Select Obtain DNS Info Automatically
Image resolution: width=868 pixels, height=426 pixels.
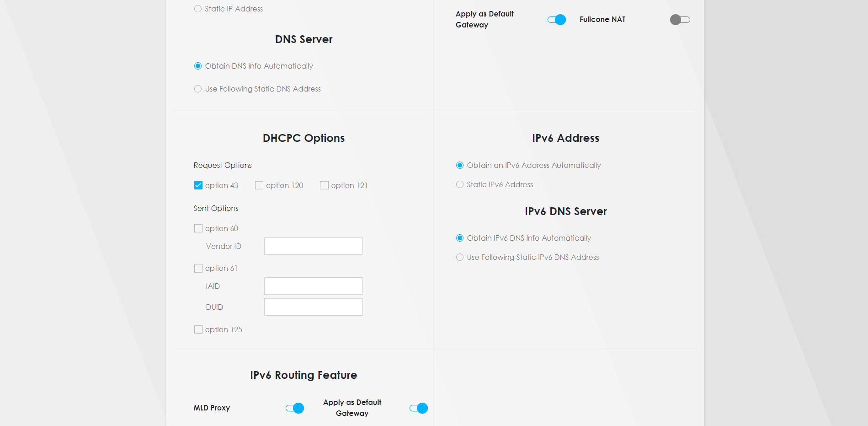[198, 66]
